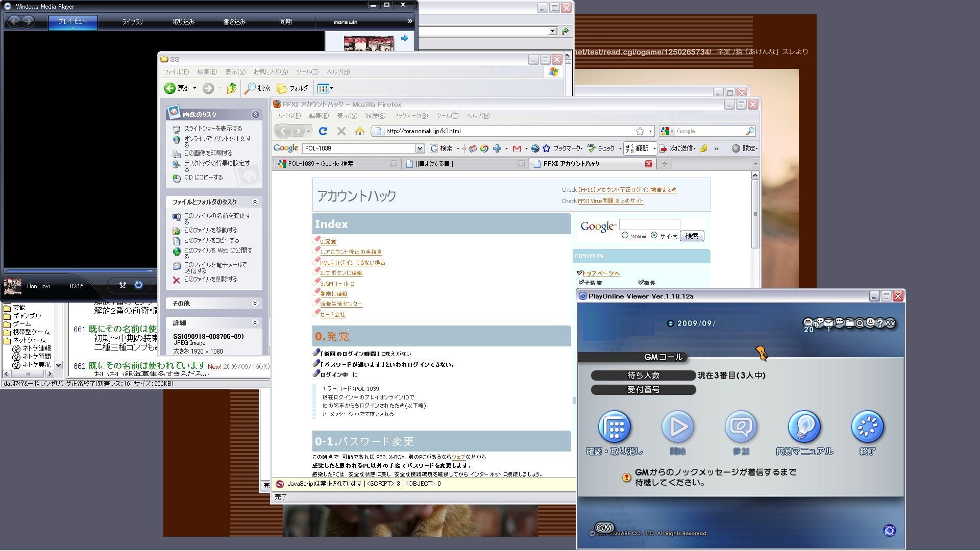Collapse the 画像のタスク panel
Image resolution: width=980 pixels, height=551 pixels.
click(256, 114)
